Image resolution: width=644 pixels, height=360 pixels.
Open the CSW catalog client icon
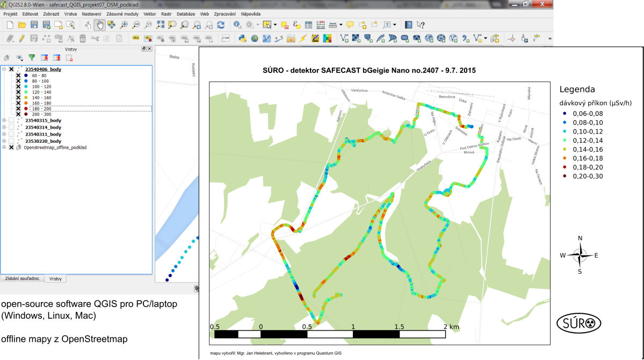point(226,39)
